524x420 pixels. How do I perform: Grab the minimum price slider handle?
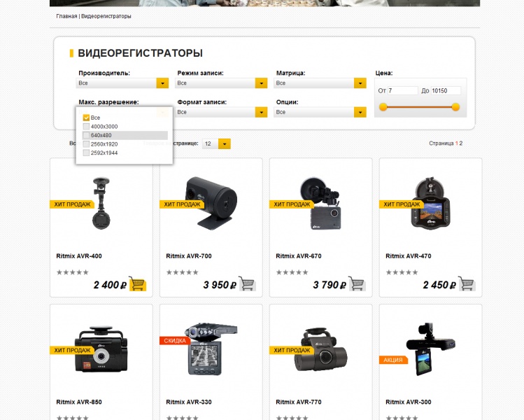point(383,107)
